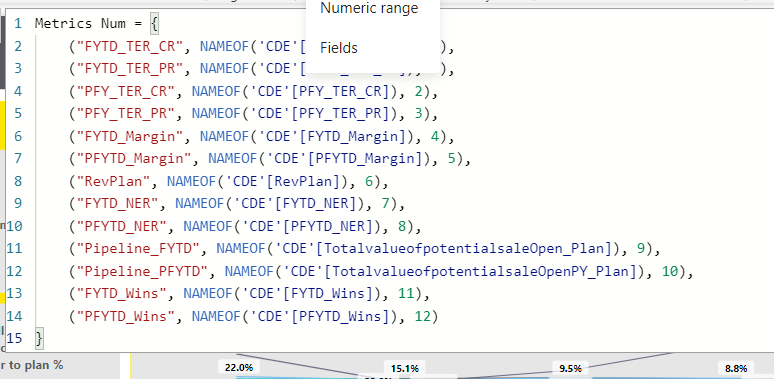Select the Numeric range menu option
Image resolution: width=774 pixels, height=379 pixels.
(x=369, y=8)
